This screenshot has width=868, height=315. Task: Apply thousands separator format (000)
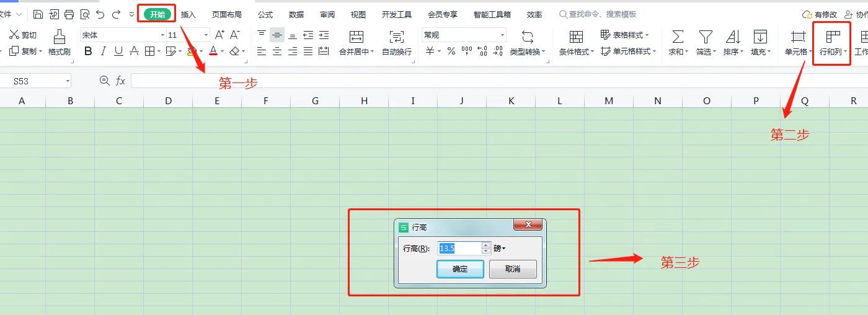pyautogui.click(x=467, y=51)
